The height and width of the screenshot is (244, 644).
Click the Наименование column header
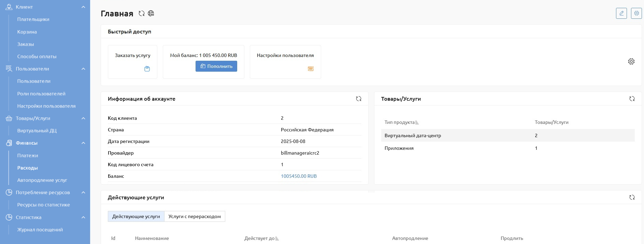point(152,238)
